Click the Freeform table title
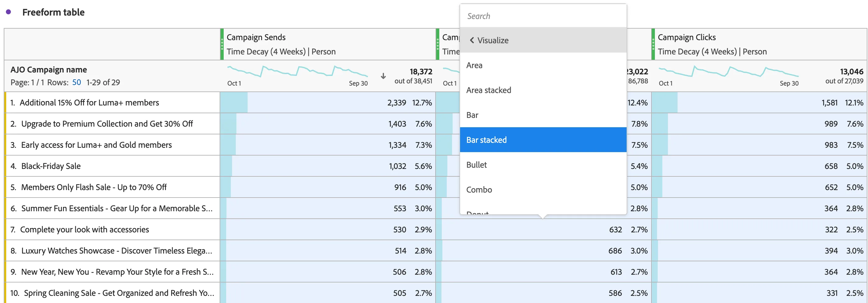Image resolution: width=868 pixels, height=303 pixels. pyautogui.click(x=53, y=12)
